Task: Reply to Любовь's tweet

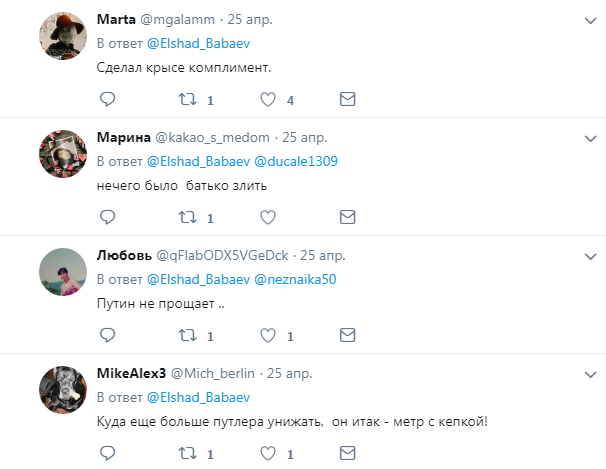Action: 107,335
